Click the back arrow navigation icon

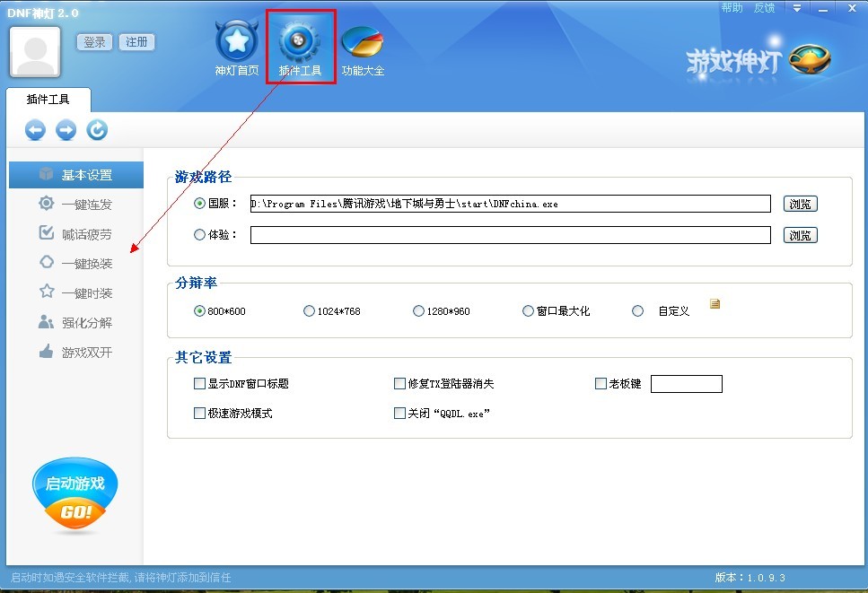35,130
